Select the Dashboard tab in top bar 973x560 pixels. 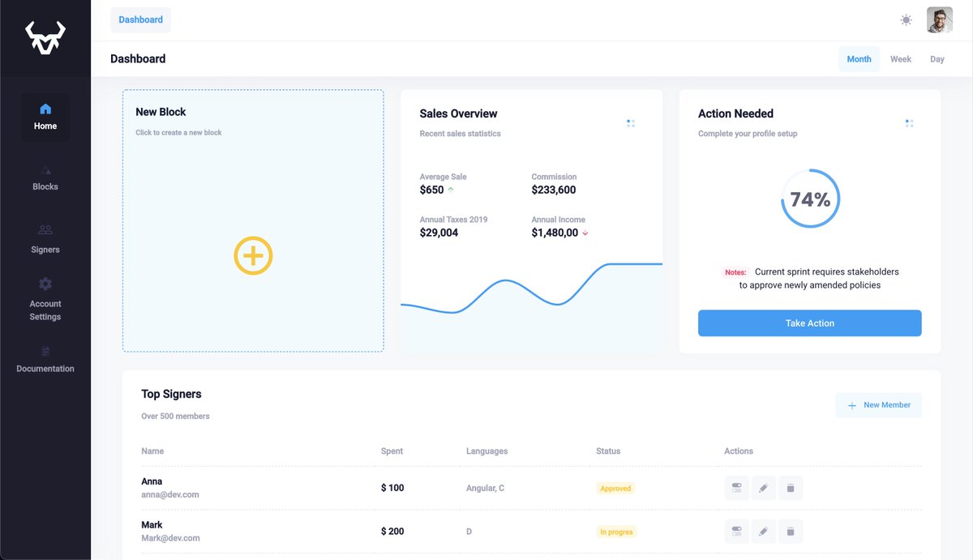pyautogui.click(x=141, y=20)
